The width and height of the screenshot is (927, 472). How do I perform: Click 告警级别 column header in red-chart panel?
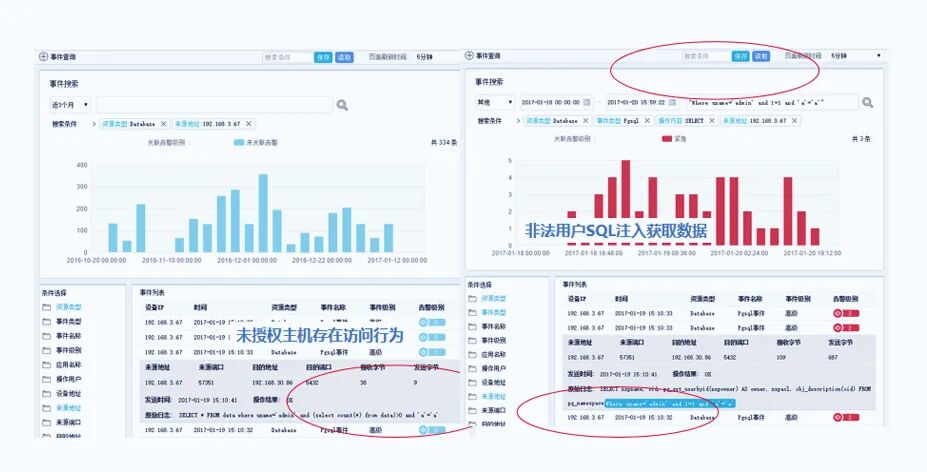(845, 299)
